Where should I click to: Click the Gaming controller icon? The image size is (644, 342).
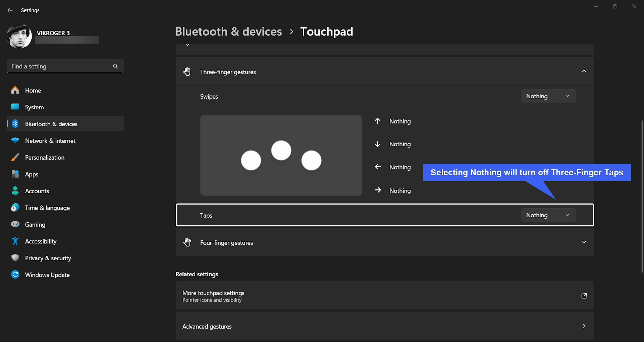coord(15,224)
